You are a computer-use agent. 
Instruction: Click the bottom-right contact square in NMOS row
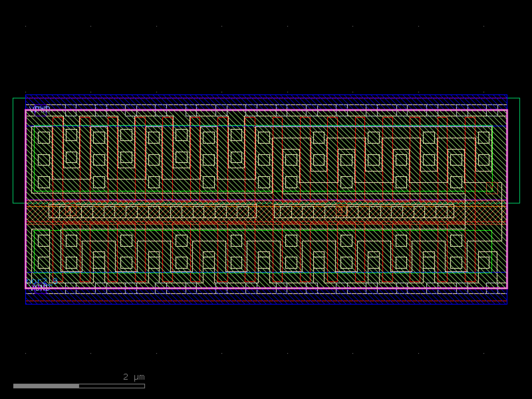click(x=484, y=263)
